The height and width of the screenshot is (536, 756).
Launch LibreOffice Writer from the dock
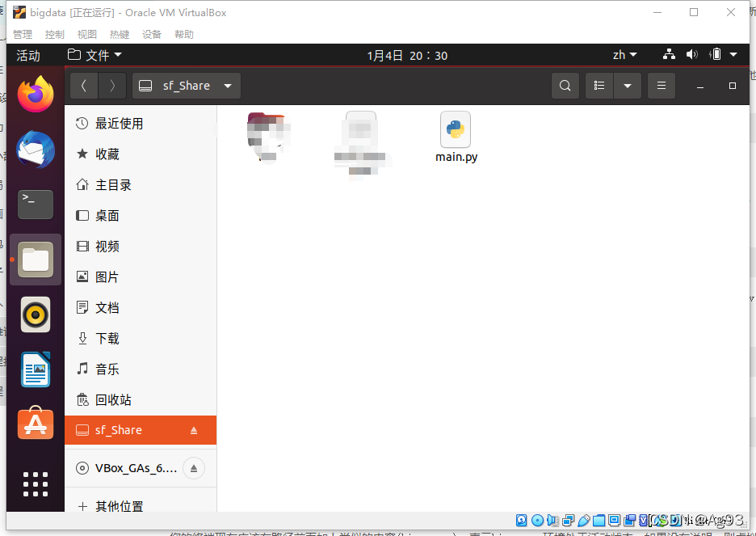[36, 369]
